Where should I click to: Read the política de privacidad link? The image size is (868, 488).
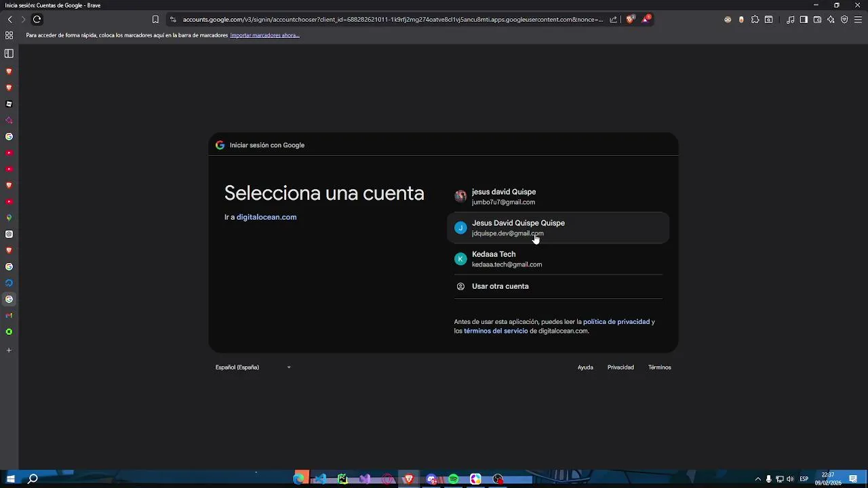pos(616,322)
